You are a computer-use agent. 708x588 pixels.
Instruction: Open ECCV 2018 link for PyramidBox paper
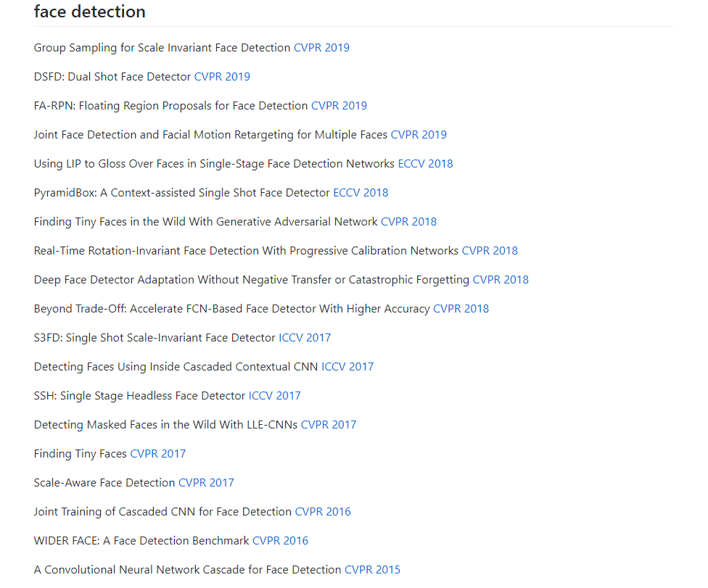(361, 193)
